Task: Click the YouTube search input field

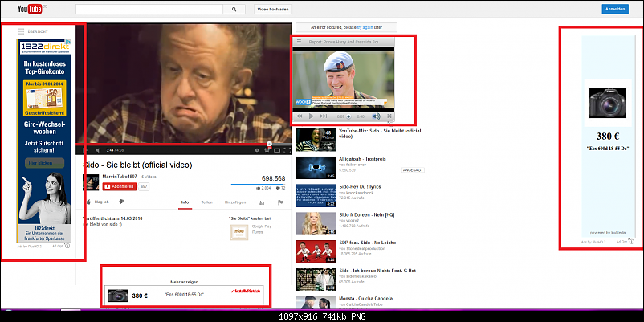Action: coord(149,9)
